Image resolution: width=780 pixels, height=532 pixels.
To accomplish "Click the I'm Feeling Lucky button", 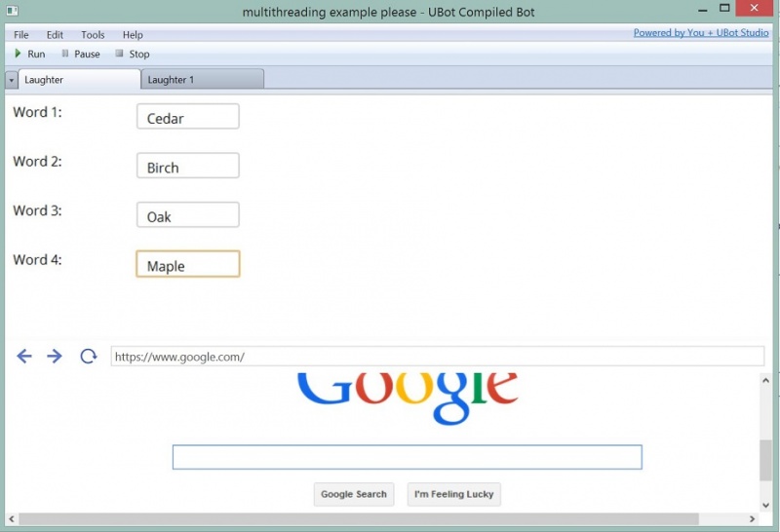I will [453, 494].
